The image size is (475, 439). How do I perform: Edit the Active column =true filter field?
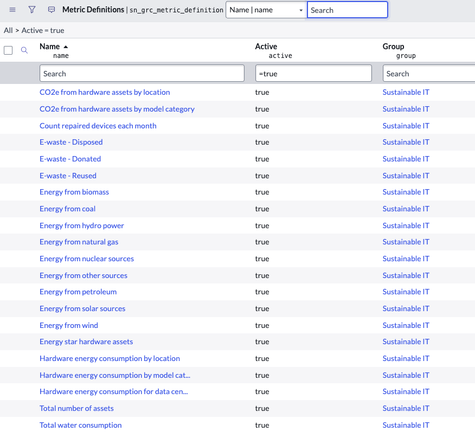point(313,73)
